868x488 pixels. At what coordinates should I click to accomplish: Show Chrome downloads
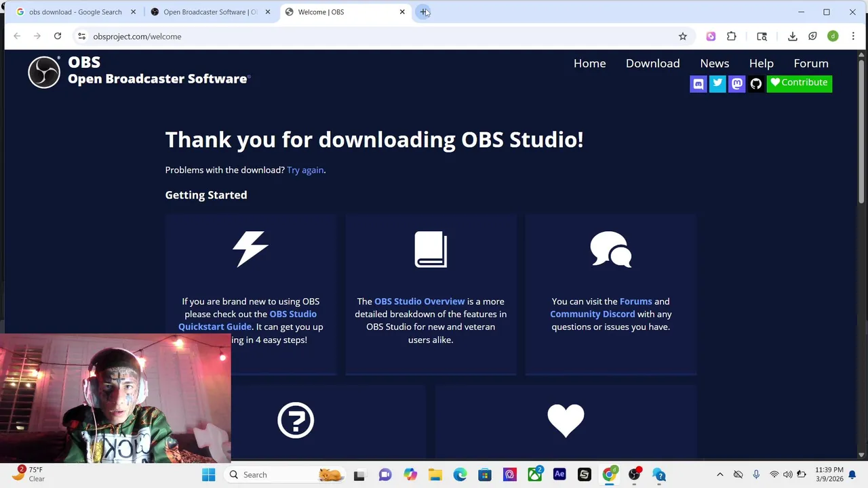pyautogui.click(x=792, y=37)
